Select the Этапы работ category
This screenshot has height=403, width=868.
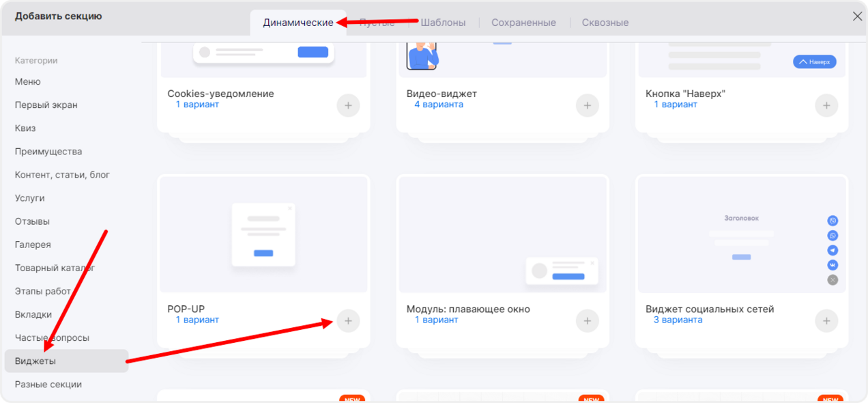[x=43, y=291]
